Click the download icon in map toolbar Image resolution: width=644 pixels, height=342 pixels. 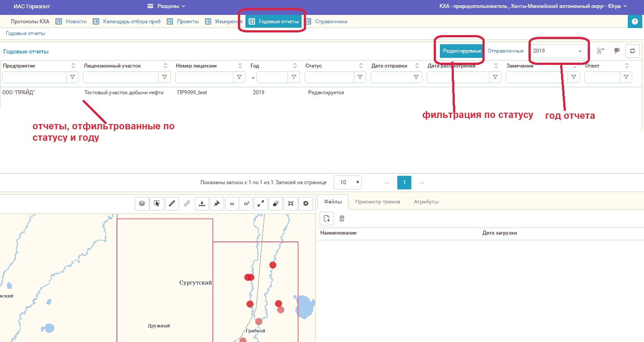pos(201,203)
